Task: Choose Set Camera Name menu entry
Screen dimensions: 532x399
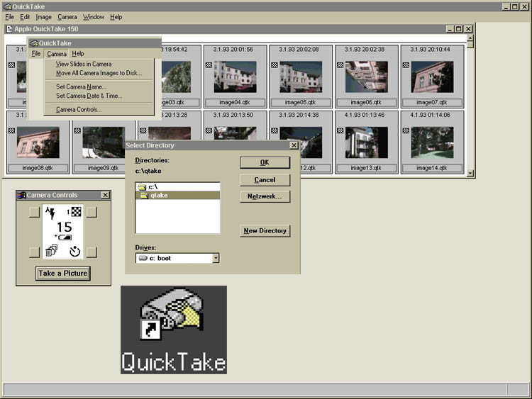Action: tap(81, 86)
